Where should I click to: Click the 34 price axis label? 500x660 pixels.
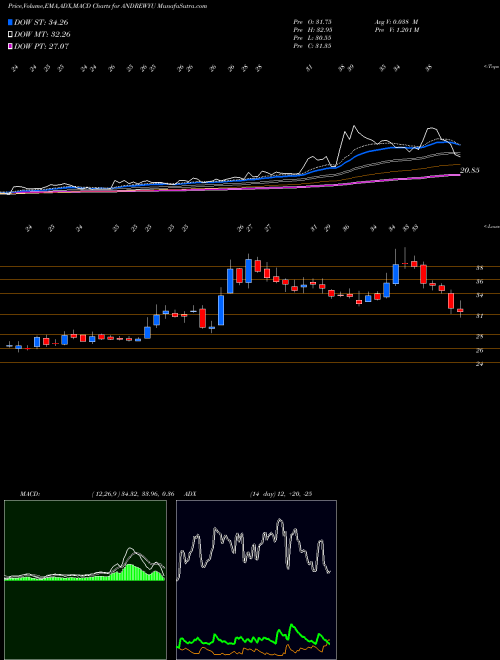click(x=479, y=295)
